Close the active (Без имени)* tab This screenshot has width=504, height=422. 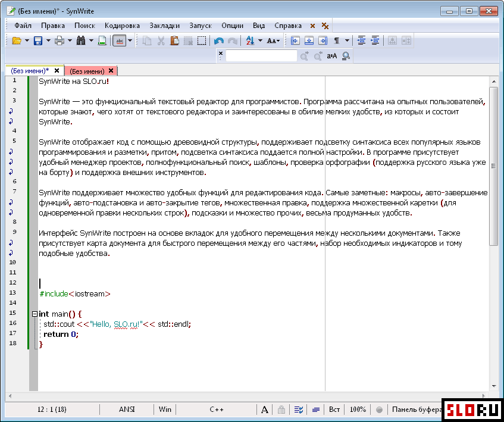point(57,70)
